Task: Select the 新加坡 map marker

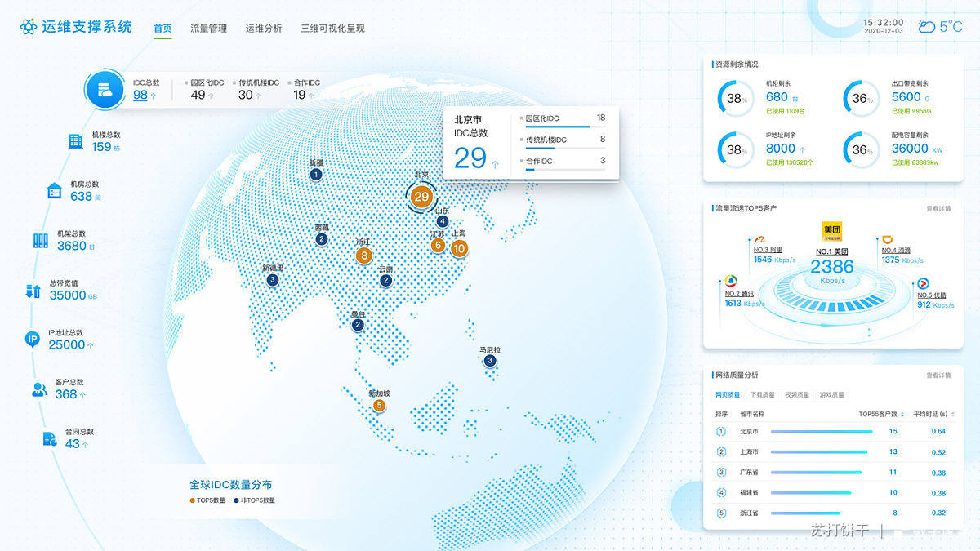Action: 379,405
